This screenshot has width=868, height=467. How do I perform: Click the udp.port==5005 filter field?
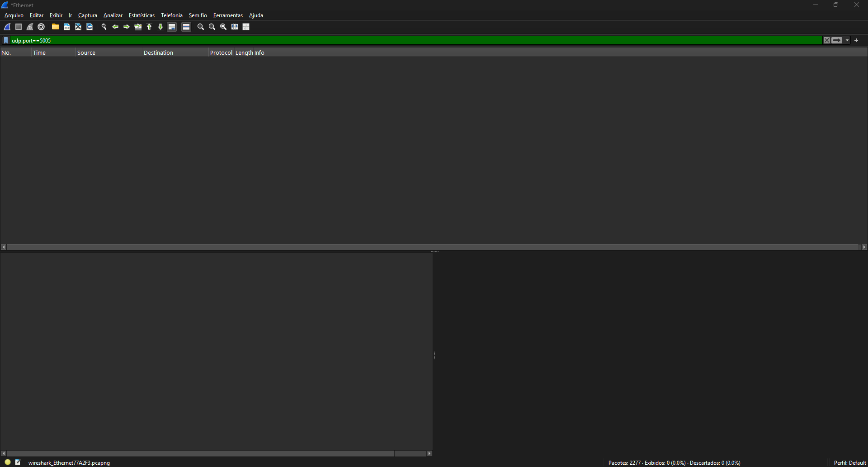407,41
